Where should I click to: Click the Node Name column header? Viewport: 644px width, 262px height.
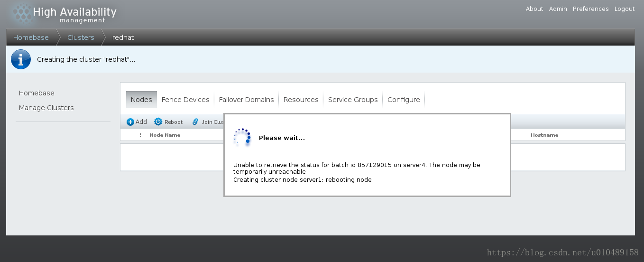pyautogui.click(x=165, y=135)
